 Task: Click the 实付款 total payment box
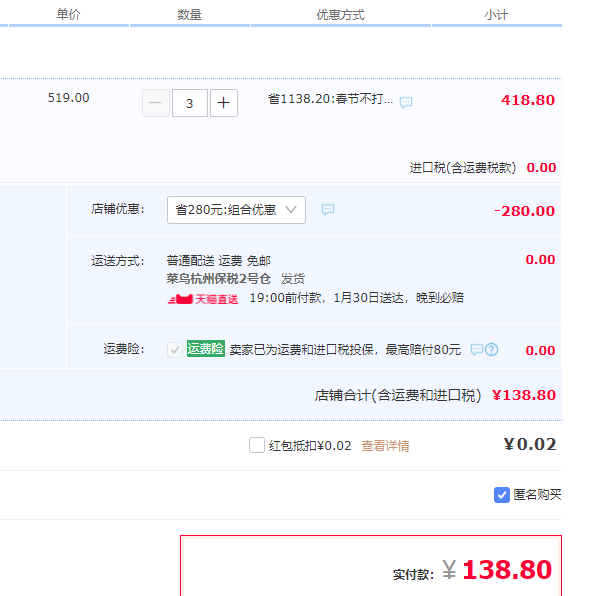[x=371, y=566]
